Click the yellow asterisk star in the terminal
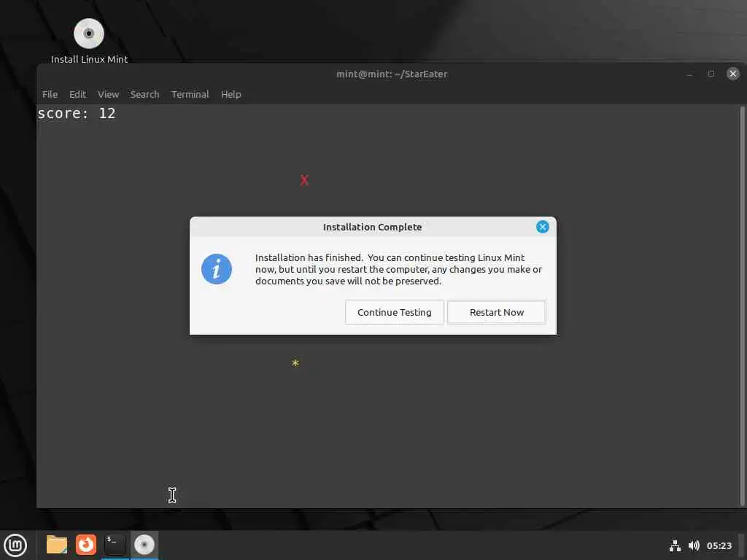 [295, 363]
